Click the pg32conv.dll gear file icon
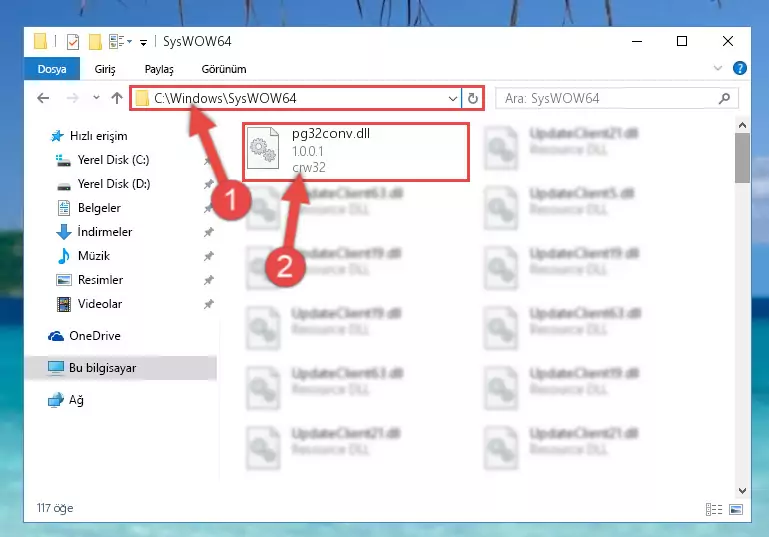This screenshot has width=769, height=537. (x=263, y=149)
